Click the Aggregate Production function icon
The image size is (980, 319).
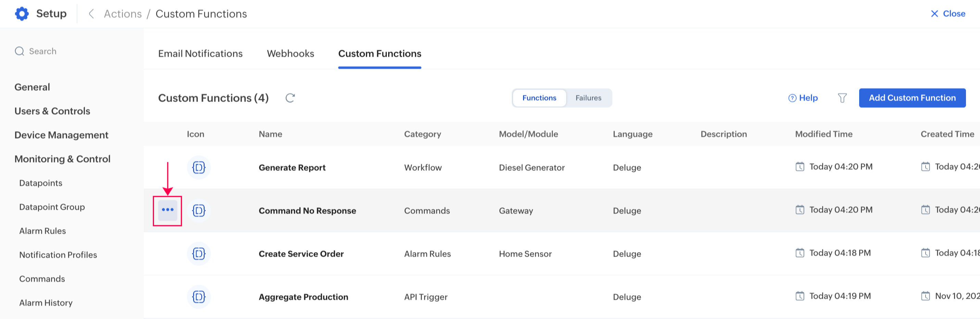[x=199, y=296]
